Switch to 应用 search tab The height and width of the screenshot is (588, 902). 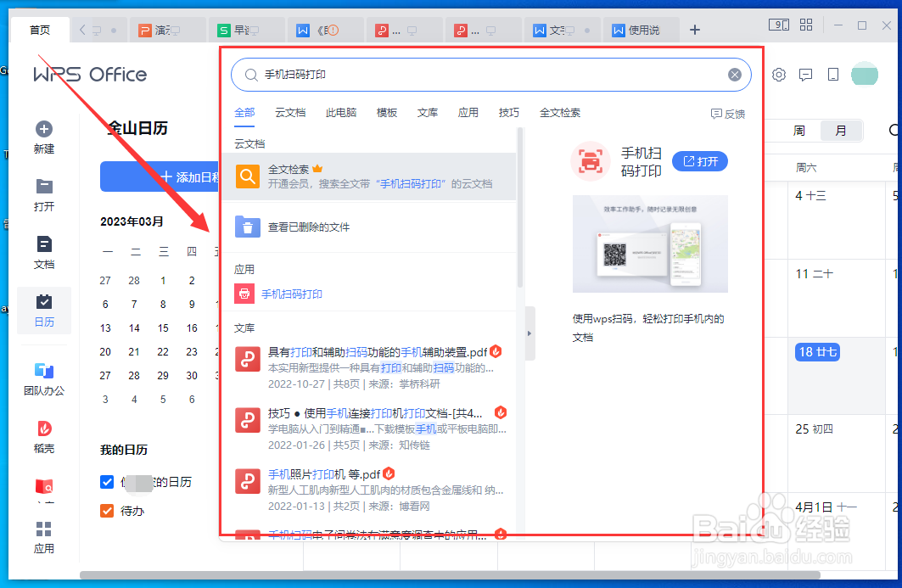468,113
